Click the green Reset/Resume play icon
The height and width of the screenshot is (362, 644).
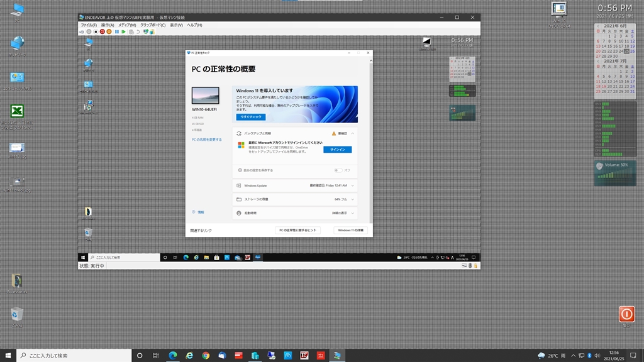click(123, 32)
